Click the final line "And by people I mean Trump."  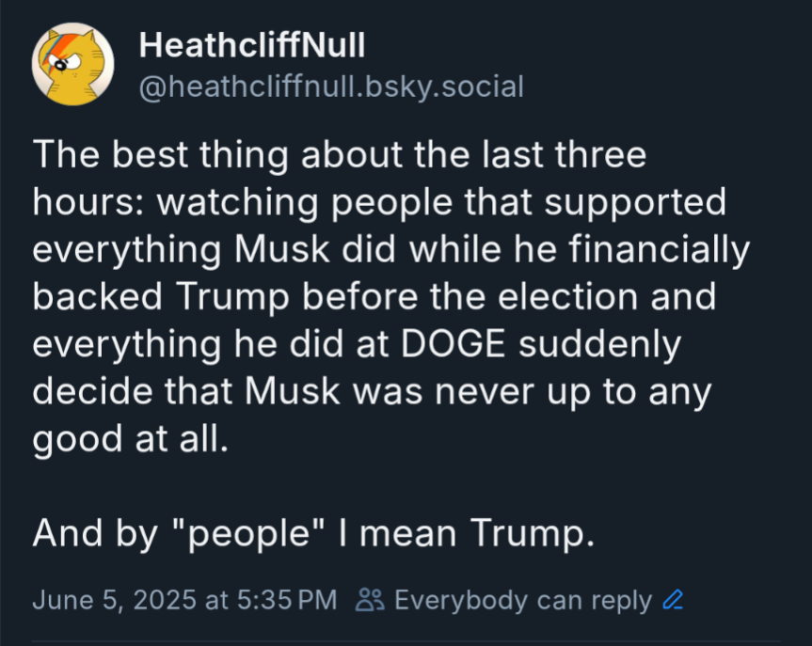point(313,534)
